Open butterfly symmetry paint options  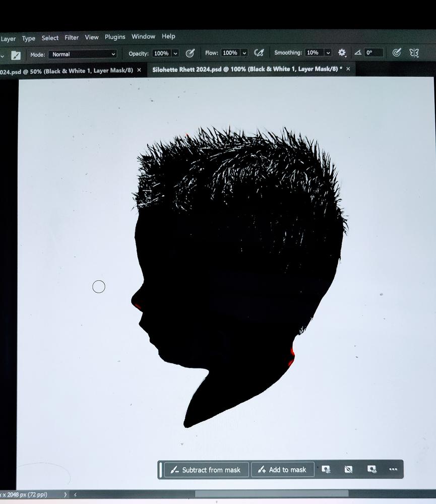tap(414, 52)
